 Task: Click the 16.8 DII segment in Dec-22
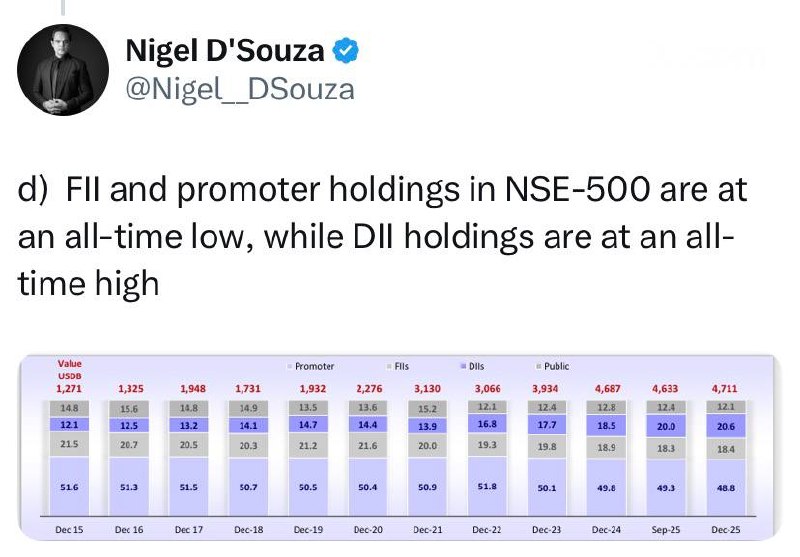[483, 423]
